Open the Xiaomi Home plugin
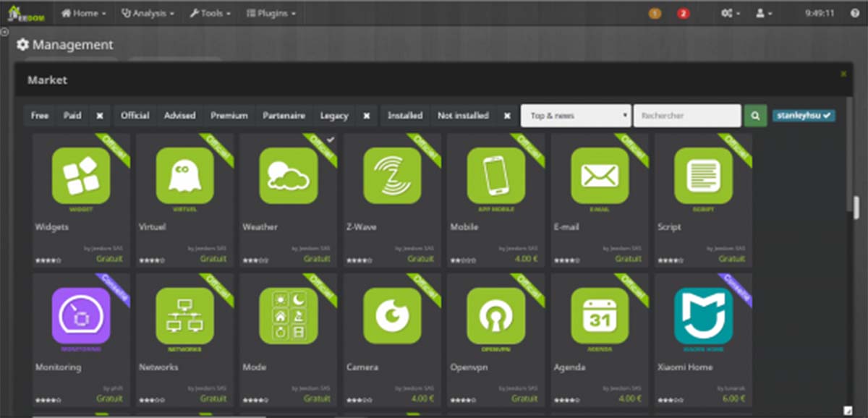This screenshot has height=418, width=868. (x=703, y=316)
